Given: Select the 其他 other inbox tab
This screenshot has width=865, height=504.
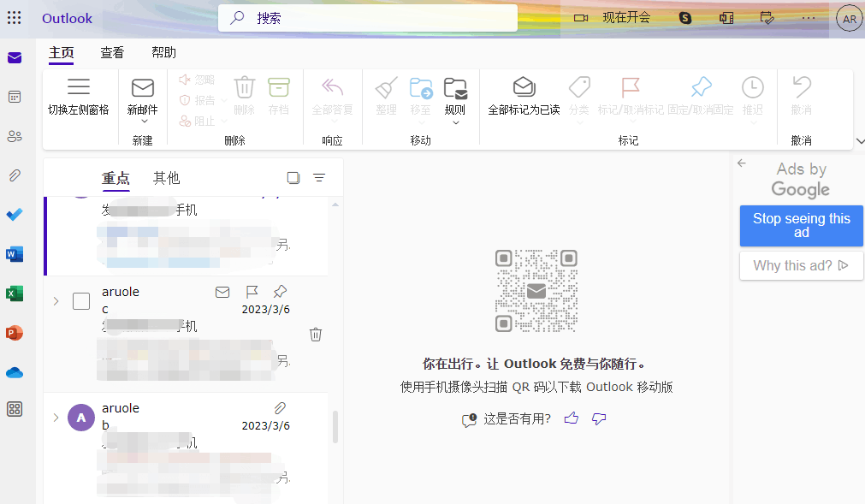Looking at the screenshot, I should tap(167, 178).
